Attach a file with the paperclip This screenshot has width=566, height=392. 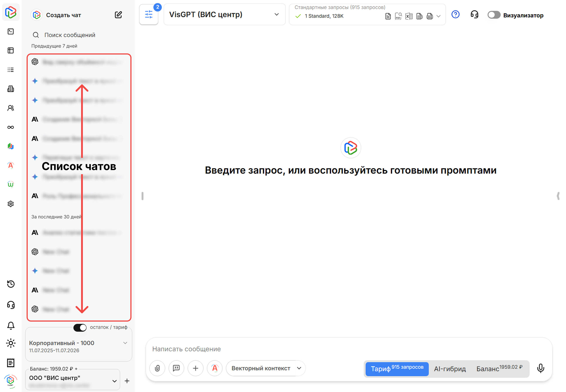(157, 368)
